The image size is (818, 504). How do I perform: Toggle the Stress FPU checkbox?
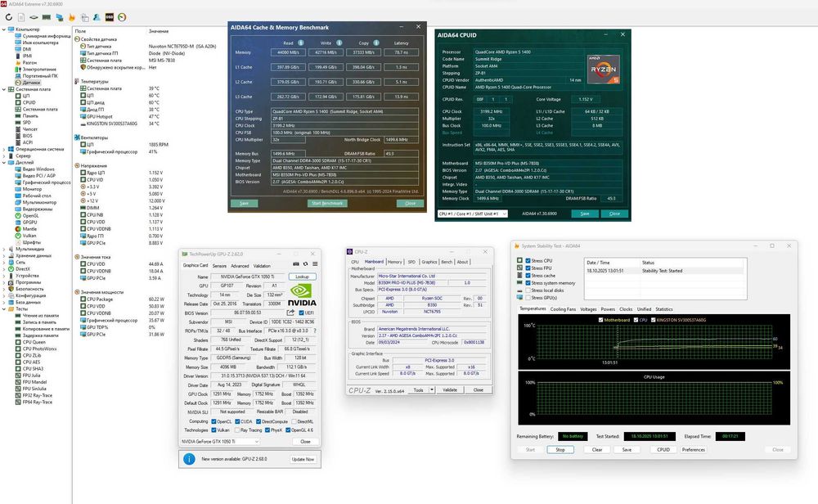coord(528,268)
